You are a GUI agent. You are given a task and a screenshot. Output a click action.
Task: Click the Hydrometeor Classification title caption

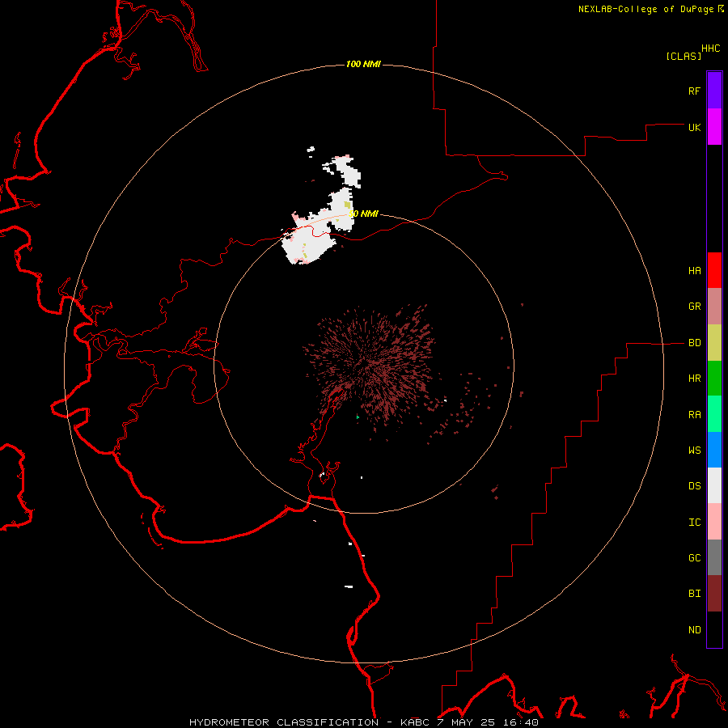(x=363, y=722)
